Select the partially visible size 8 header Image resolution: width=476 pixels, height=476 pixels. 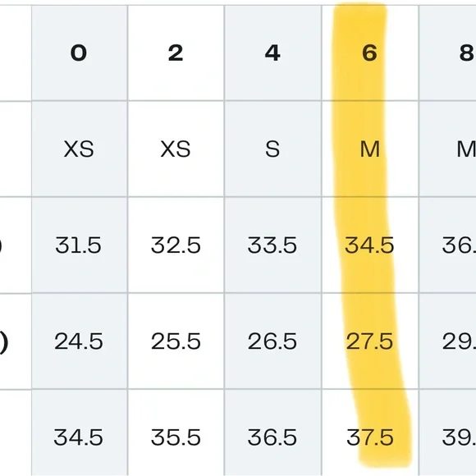(447, 53)
